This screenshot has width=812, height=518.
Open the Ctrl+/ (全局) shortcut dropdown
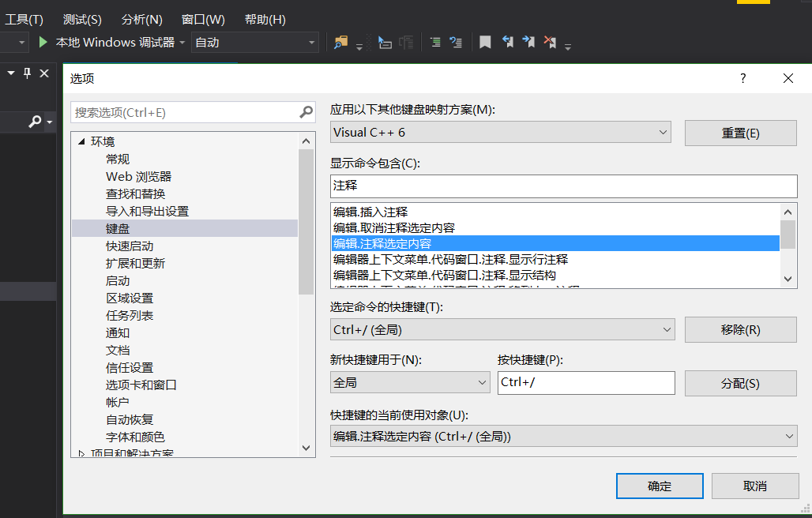(x=502, y=329)
